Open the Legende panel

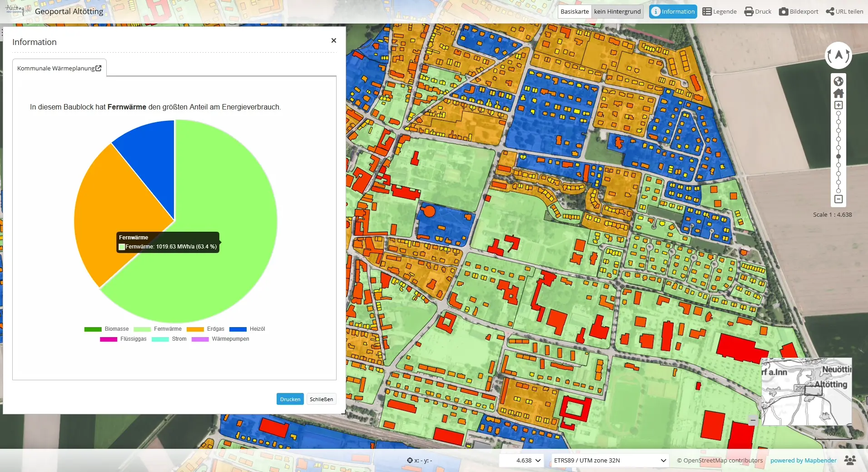click(x=719, y=12)
